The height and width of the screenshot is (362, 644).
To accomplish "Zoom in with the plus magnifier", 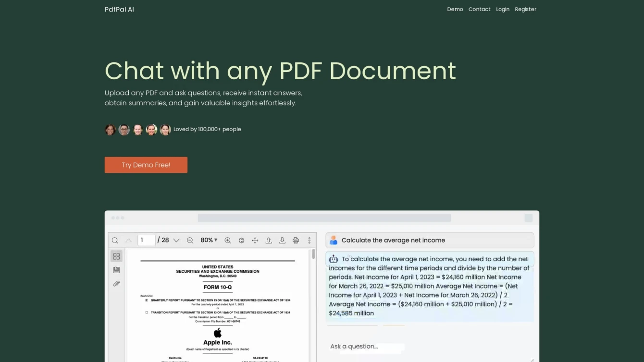I will (x=228, y=240).
